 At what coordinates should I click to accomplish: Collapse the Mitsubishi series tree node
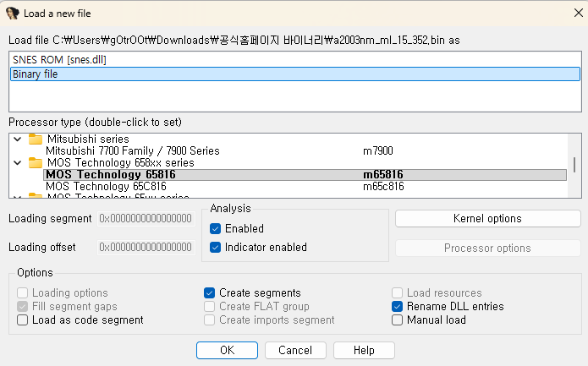[x=17, y=139]
